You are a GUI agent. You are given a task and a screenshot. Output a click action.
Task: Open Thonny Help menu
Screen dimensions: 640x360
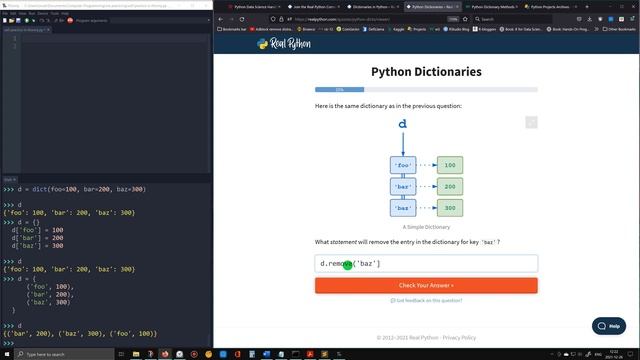coord(65,13)
